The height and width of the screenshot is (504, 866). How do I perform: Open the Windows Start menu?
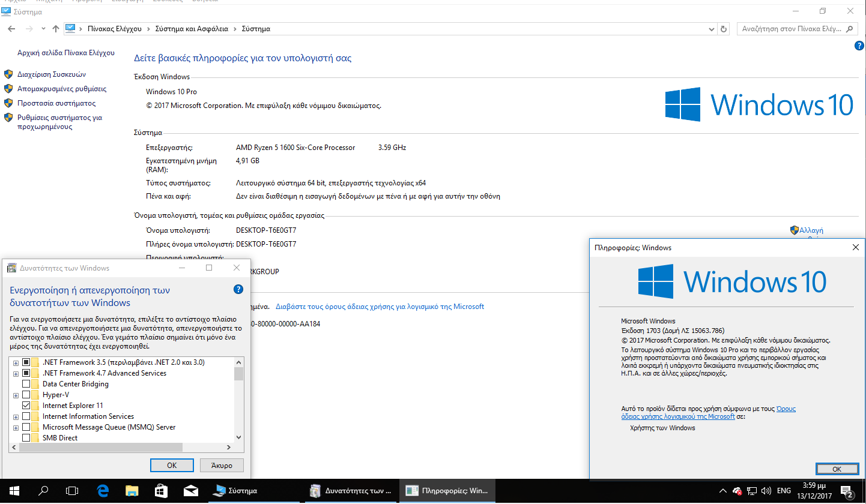pos(14,491)
